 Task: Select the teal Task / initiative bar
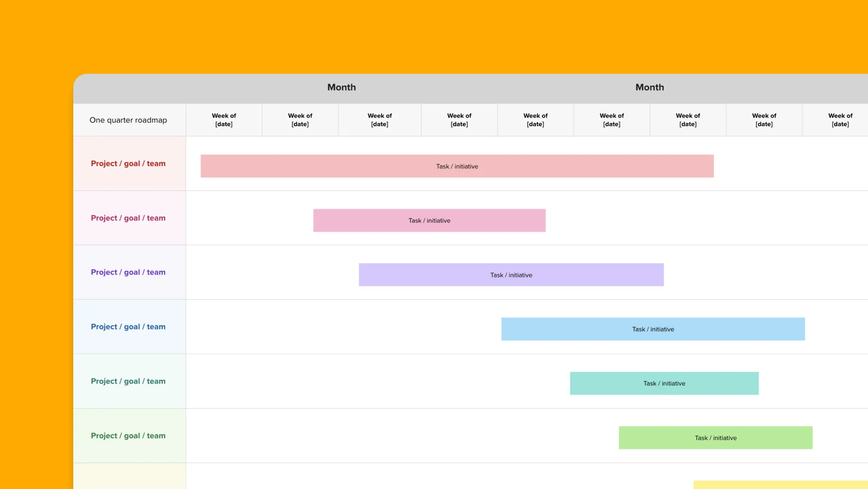pyautogui.click(x=665, y=383)
